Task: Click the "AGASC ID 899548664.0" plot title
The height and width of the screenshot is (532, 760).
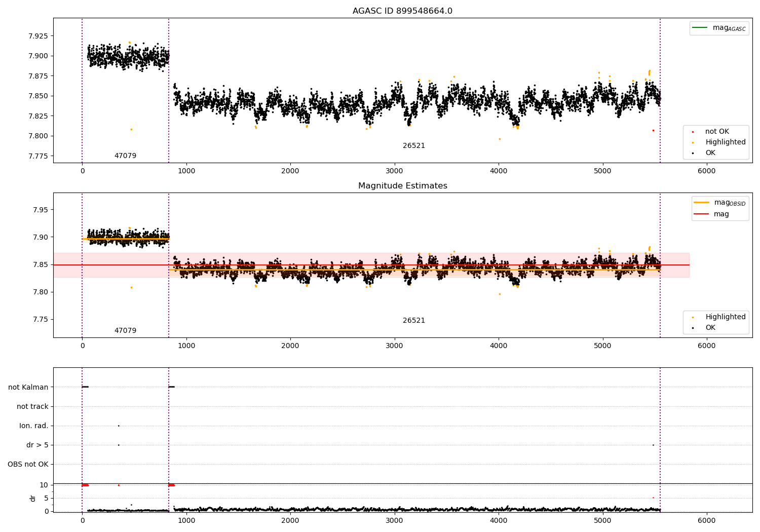Action: click(402, 11)
